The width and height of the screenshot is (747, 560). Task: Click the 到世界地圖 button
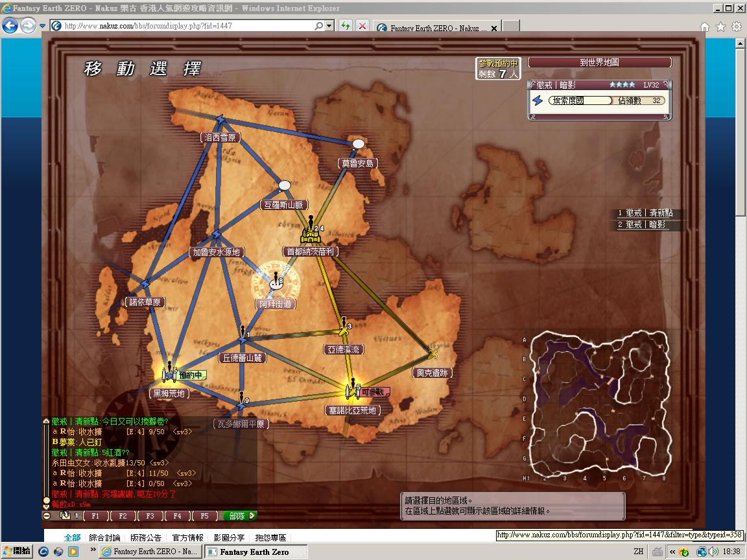pyautogui.click(x=599, y=63)
